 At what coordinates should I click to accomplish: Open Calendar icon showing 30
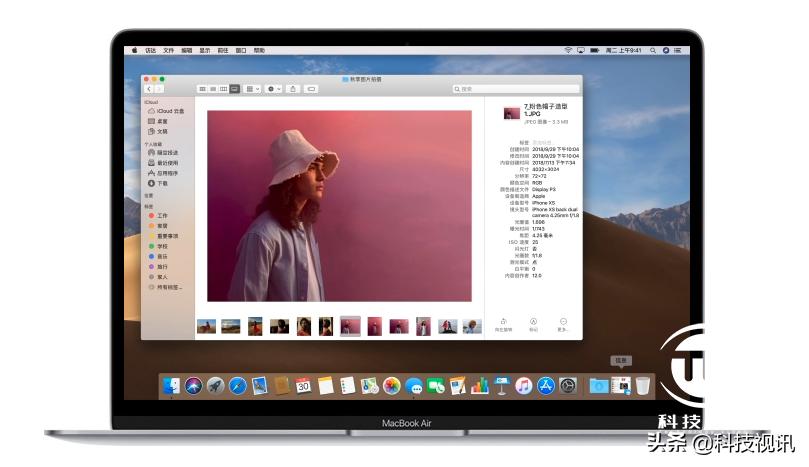click(x=303, y=385)
